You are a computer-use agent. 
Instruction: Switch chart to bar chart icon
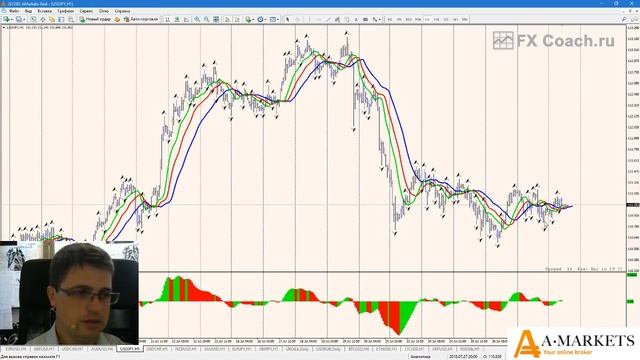pyautogui.click(x=167, y=19)
